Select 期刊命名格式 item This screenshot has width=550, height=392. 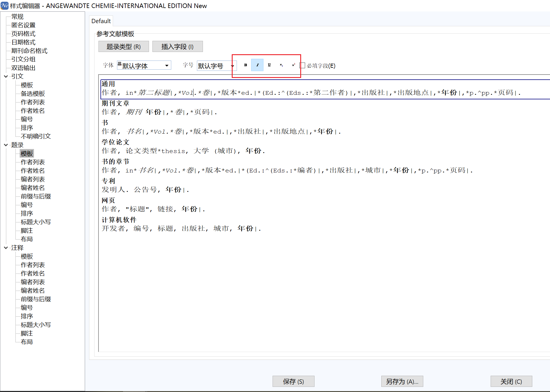pos(29,51)
